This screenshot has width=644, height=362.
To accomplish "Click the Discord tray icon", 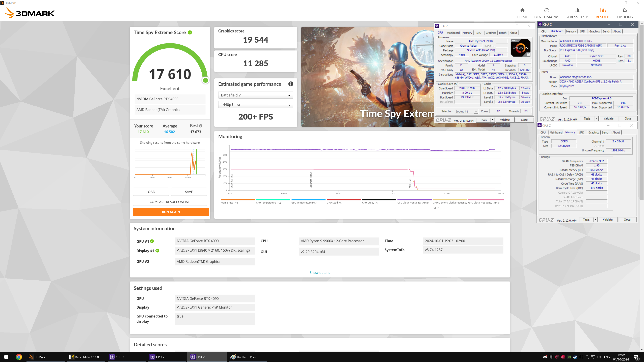I will (545, 357).
